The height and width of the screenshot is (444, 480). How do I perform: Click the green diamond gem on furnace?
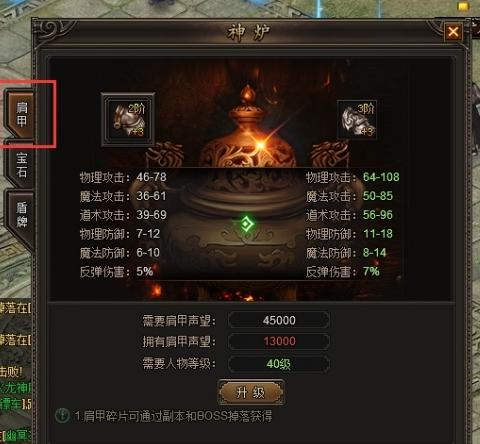point(246,224)
